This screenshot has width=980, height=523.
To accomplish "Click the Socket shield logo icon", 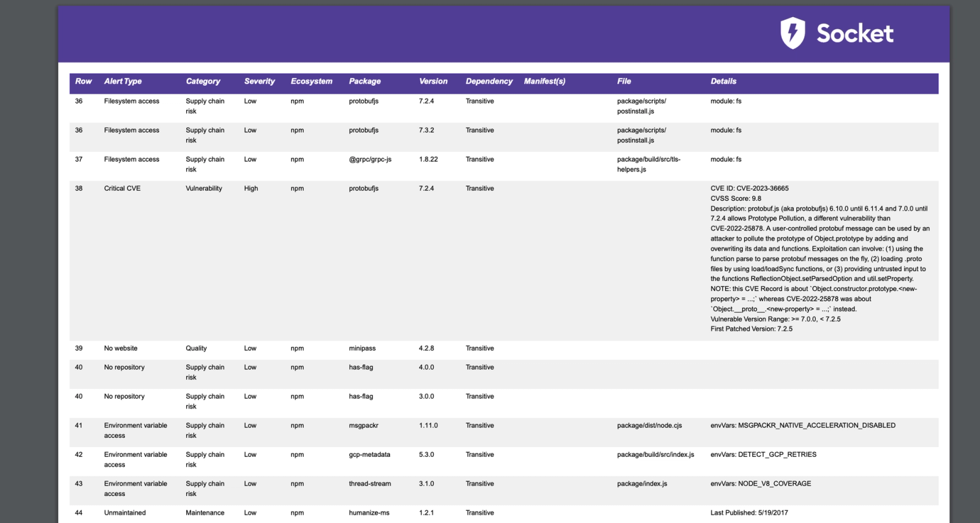I will 793,33.
